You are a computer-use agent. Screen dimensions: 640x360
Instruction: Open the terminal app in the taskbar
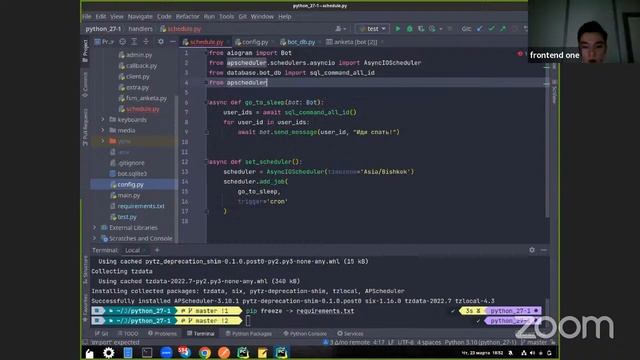(x=147, y=352)
